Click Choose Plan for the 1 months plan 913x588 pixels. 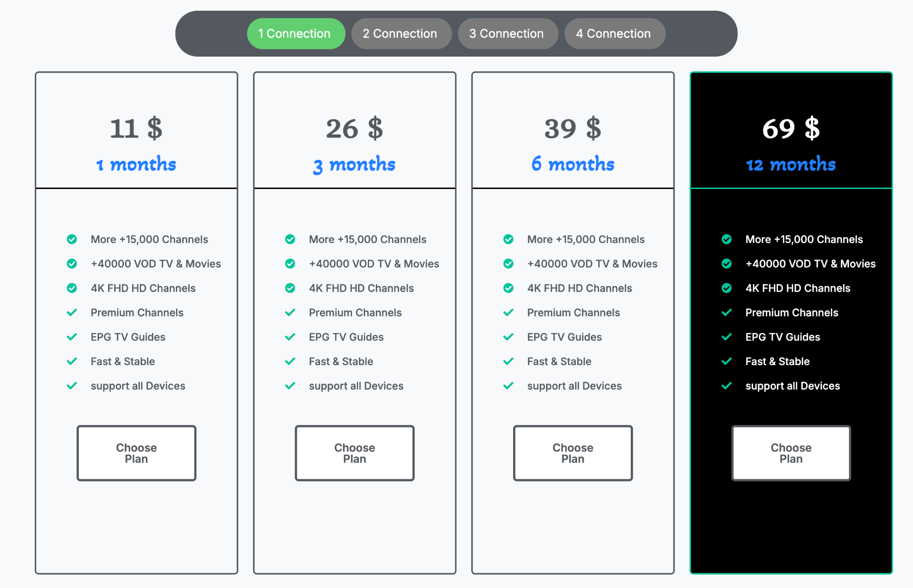point(136,453)
